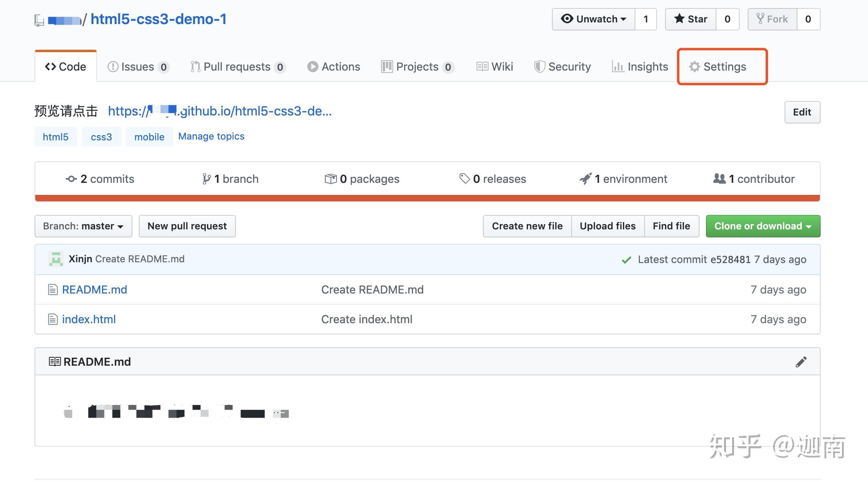Screen dimensions: 868x482
Task: Open the Pull requests tab
Action: pyautogui.click(x=237, y=67)
